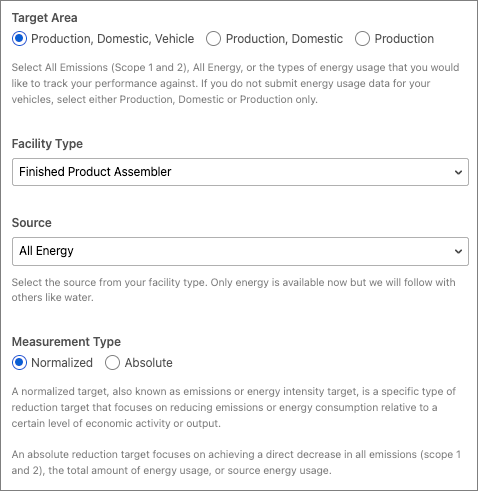Click the Select All Emissions help text
The image size is (478, 491).
[235, 83]
